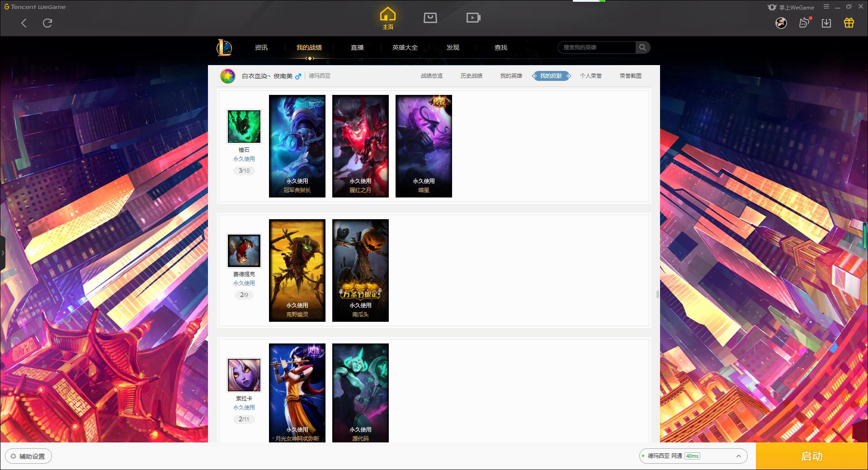Open 发现 discover tab
This screenshot has width=868, height=470.
(453, 47)
